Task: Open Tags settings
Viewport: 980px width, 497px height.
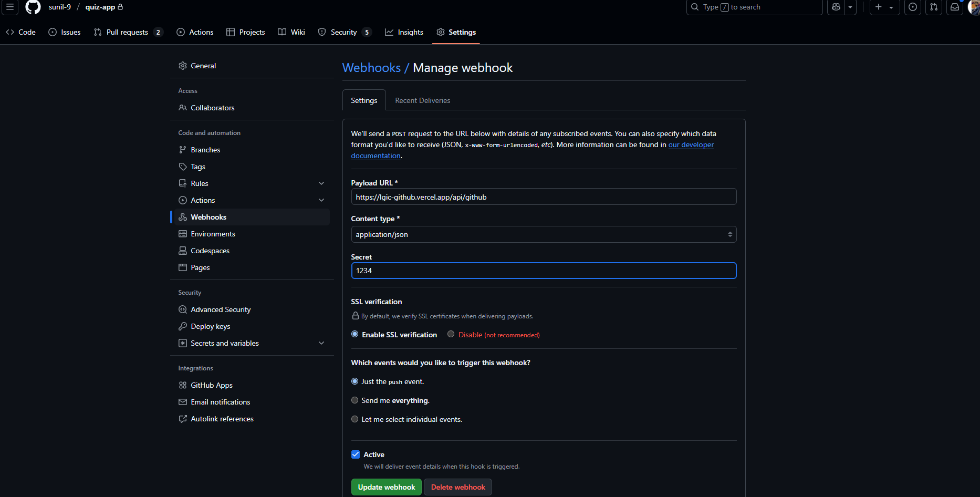Action: (x=250, y=167)
